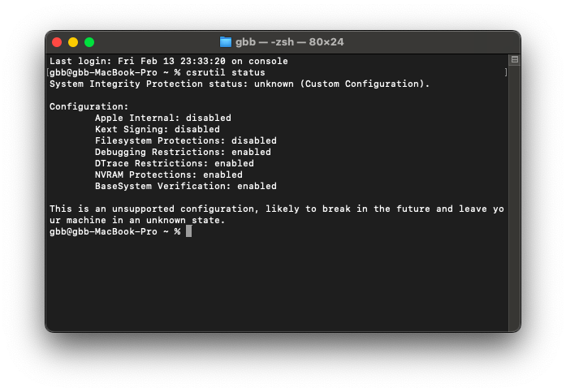Click the terminal vertical scrollbar track
This screenshot has width=566, height=392.
click(515, 195)
